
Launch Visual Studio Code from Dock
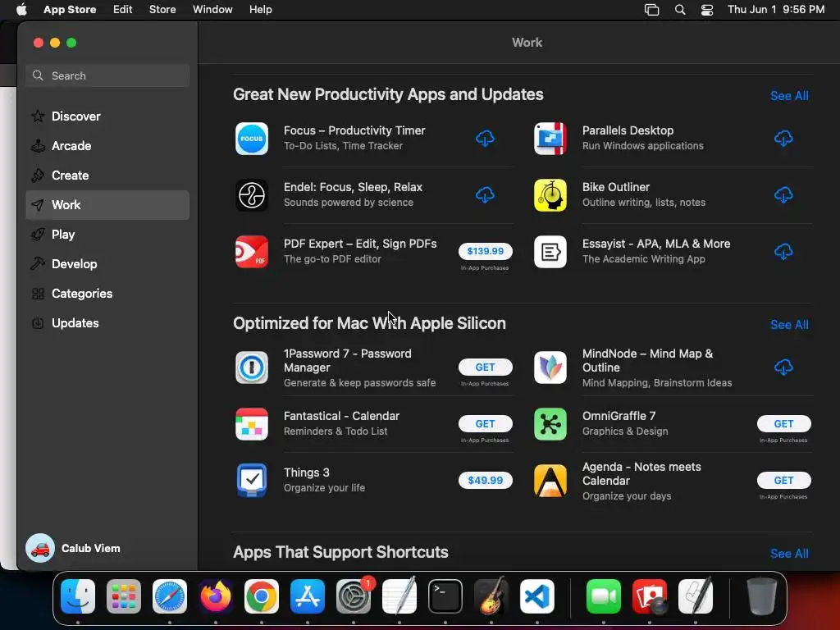[x=537, y=596]
